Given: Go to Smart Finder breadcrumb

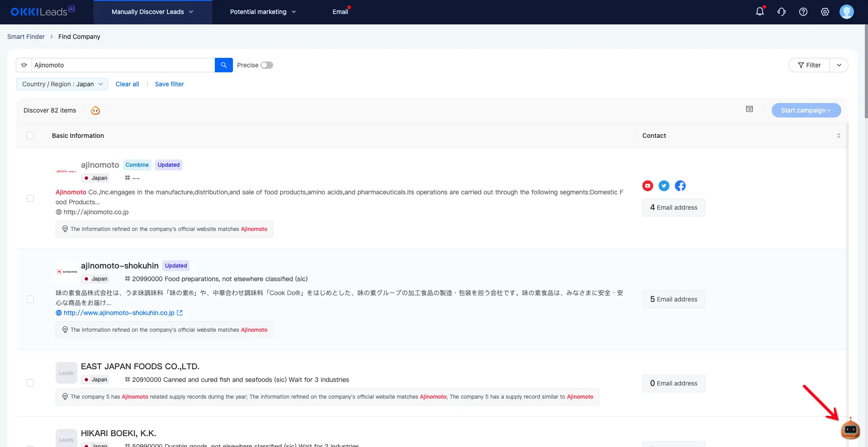Looking at the screenshot, I should pyautogui.click(x=26, y=37).
